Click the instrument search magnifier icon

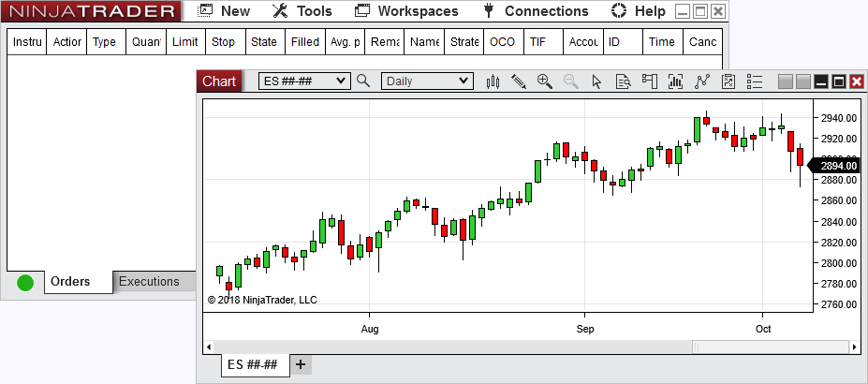pyautogui.click(x=364, y=81)
